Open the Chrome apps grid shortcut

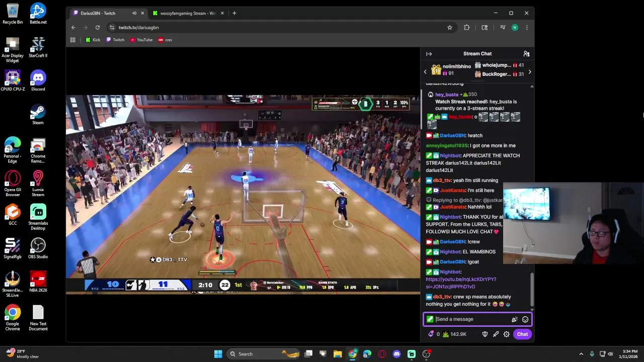point(73,40)
